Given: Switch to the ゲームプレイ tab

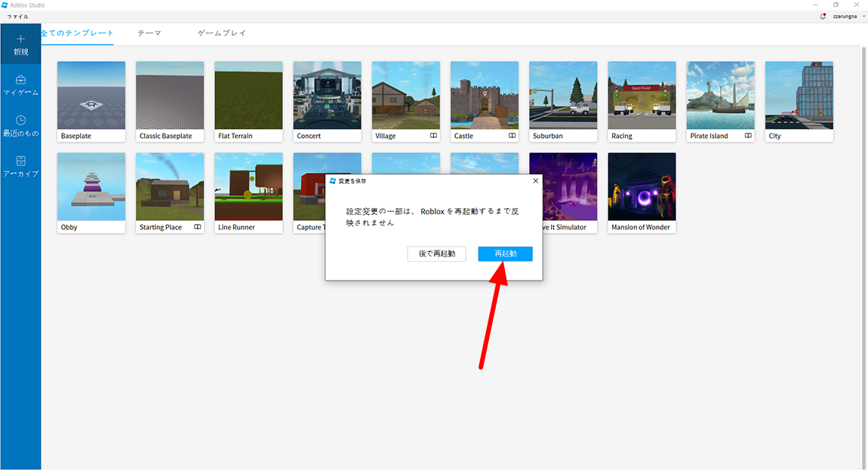Looking at the screenshot, I should point(220,33).
